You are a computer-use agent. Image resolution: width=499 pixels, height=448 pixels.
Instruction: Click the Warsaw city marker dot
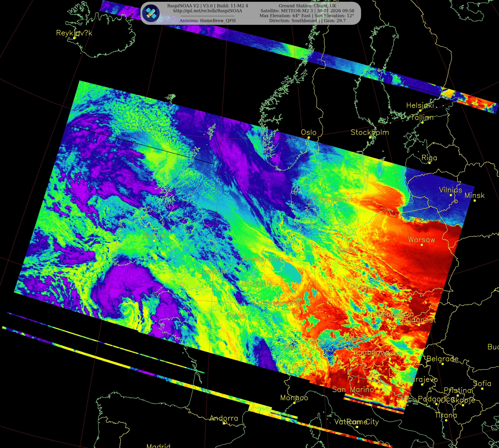(x=422, y=245)
